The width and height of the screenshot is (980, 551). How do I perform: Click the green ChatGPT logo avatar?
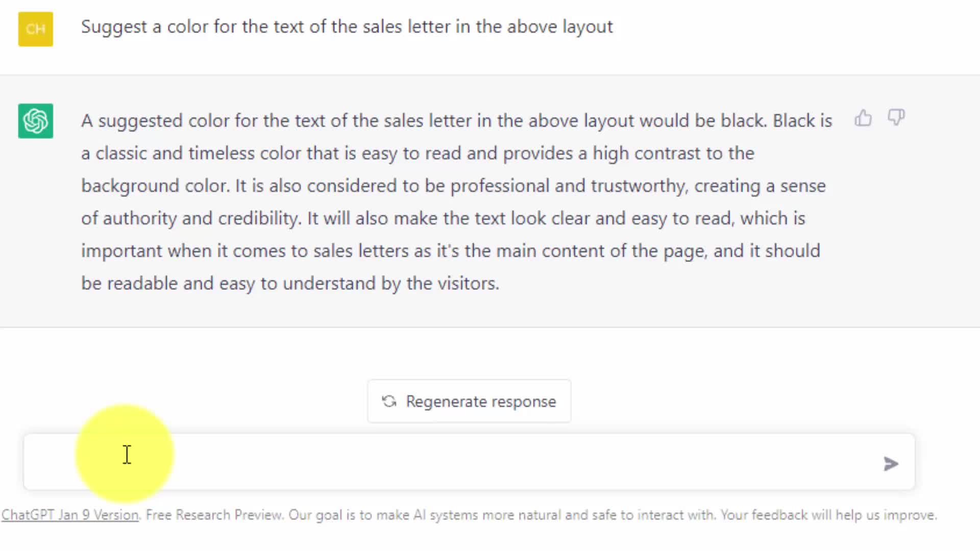pyautogui.click(x=36, y=121)
